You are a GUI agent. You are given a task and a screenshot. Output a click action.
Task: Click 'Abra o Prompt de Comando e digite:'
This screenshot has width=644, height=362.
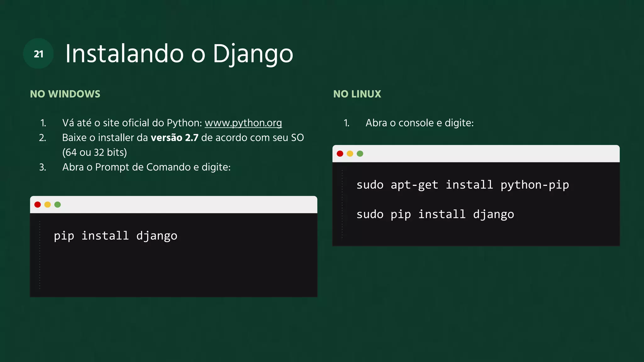[x=147, y=167]
